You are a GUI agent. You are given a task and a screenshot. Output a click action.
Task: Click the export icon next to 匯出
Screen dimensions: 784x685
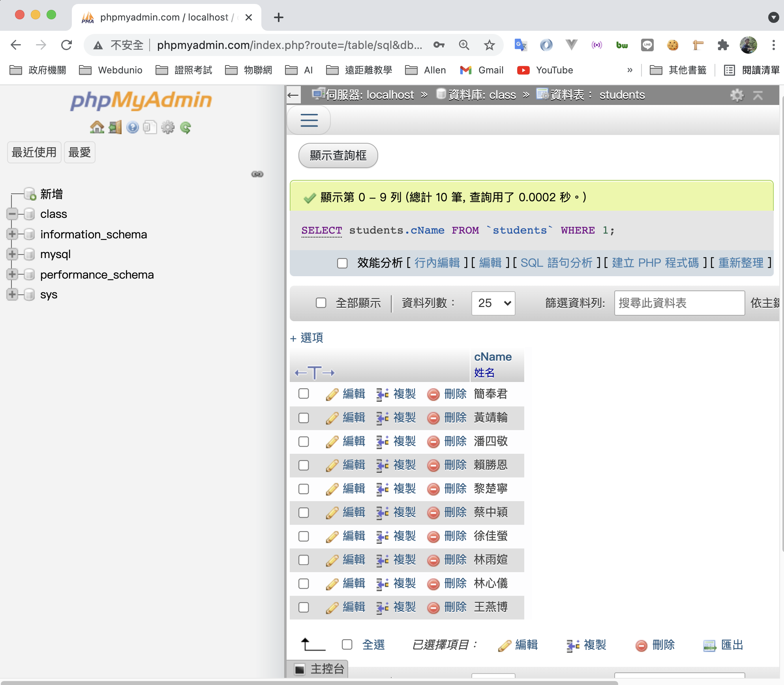click(x=710, y=646)
